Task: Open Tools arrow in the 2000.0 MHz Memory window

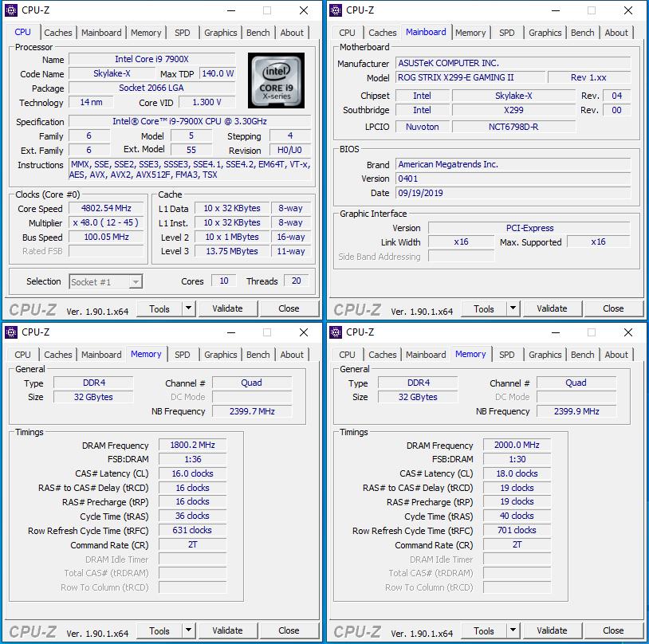Action: click(513, 630)
